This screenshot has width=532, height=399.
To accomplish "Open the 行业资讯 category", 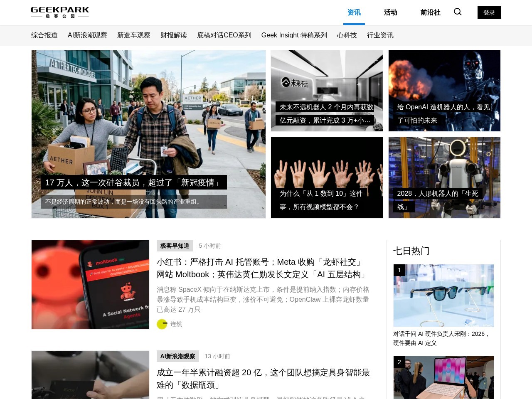I will click(x=380, y=35).
